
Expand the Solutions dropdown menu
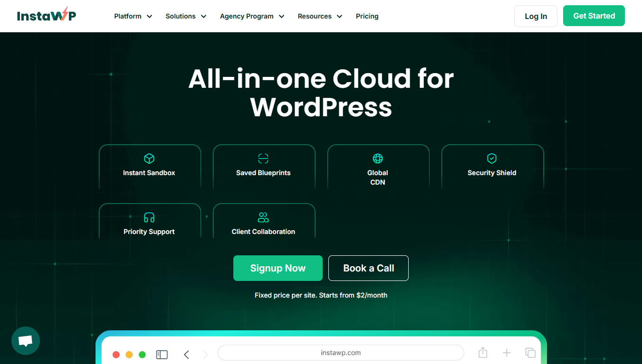[186, 16]
